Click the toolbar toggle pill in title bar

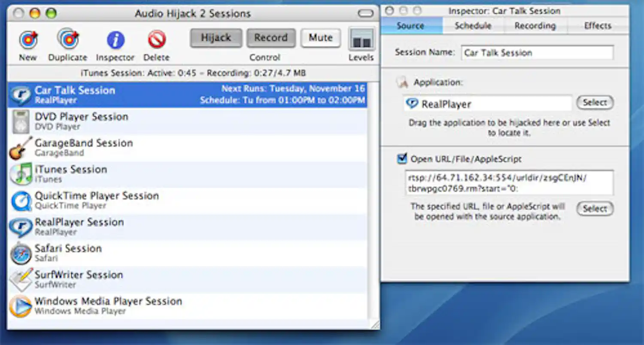365,13
